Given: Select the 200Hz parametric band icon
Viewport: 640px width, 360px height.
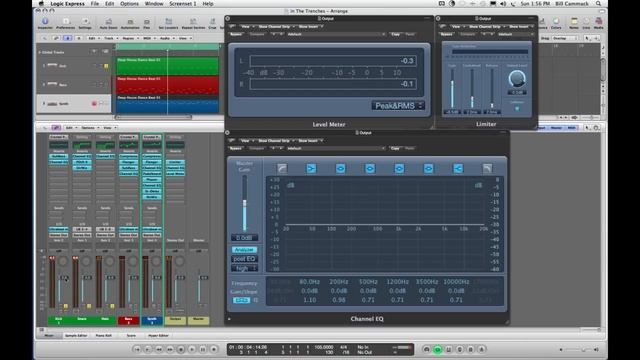Looking at the screenshot, I should (x=340, y=168).
